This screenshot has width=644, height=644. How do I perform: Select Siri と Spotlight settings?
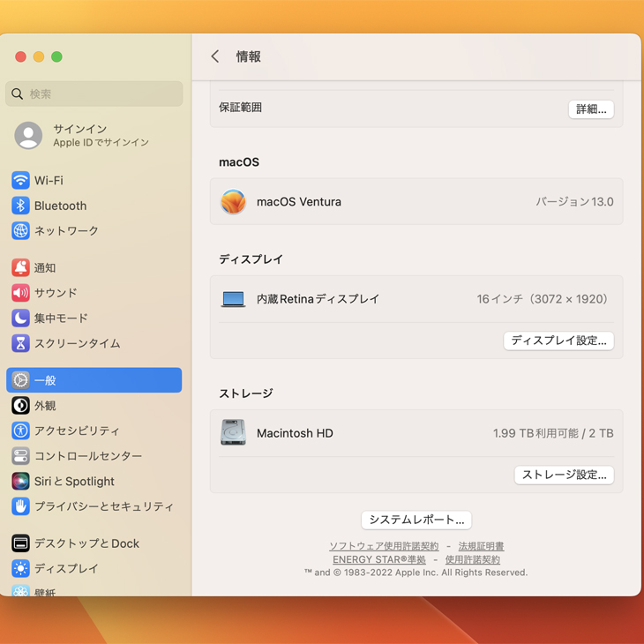coord(74,482)
